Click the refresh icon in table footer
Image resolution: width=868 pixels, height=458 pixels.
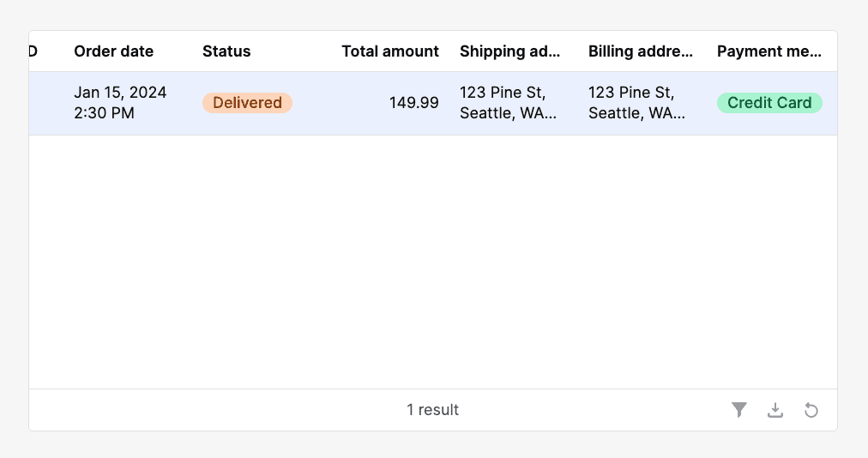811,410
